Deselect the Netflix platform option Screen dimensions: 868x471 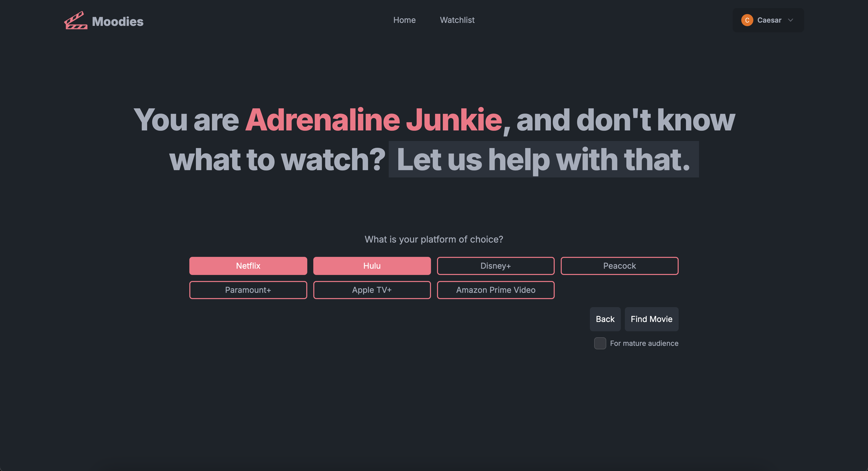point(248,266)
